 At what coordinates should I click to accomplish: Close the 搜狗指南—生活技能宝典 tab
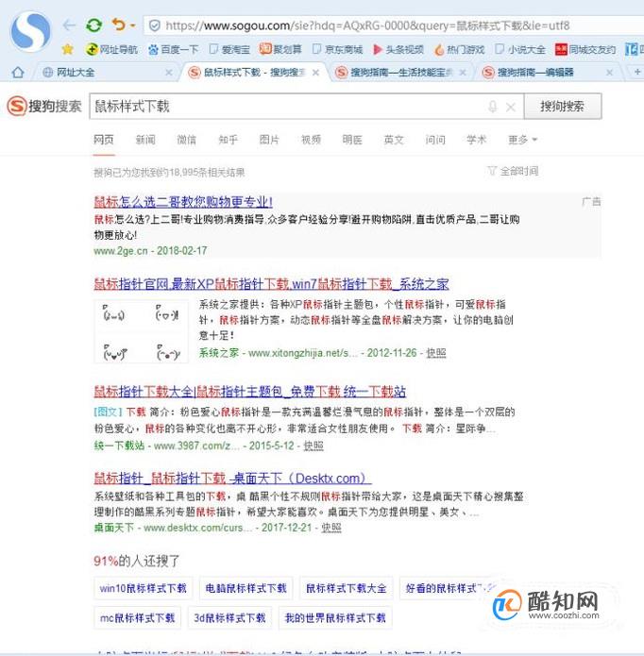click(x=463, y=73)
